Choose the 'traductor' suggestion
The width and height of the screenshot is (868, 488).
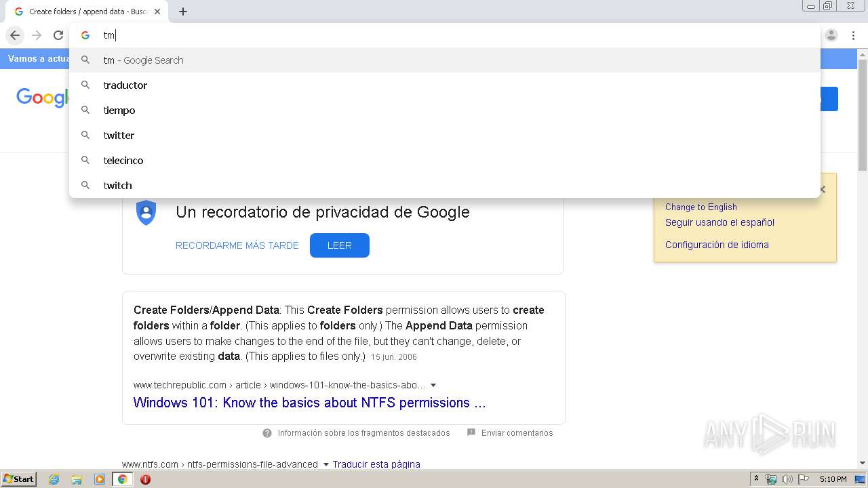445,85
